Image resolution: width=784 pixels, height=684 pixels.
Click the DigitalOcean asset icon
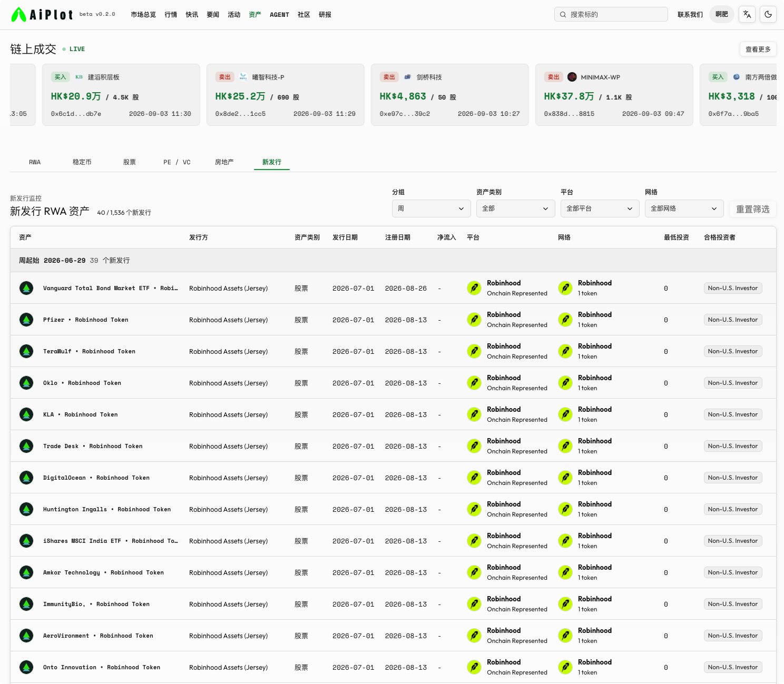(26, 478)
